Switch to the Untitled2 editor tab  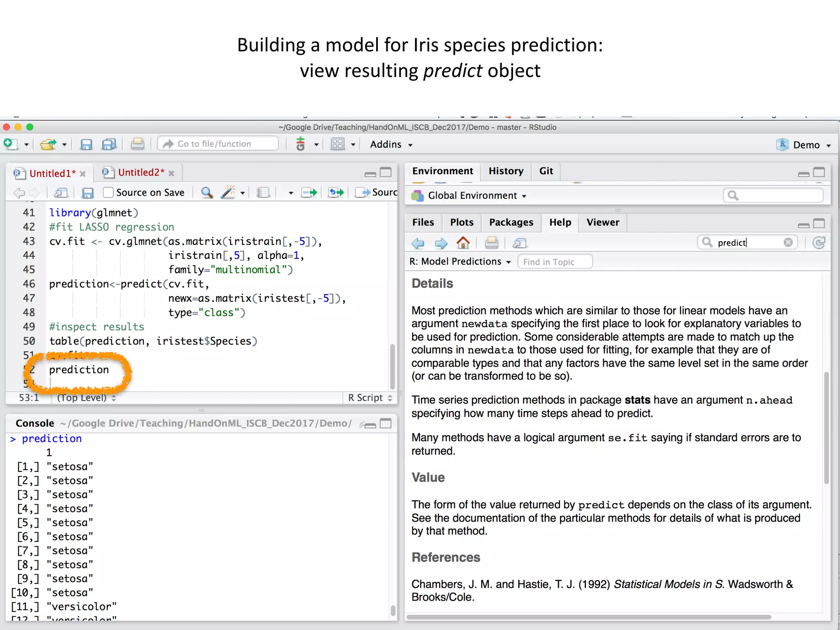pyautogui.click(x=141, y=173)
